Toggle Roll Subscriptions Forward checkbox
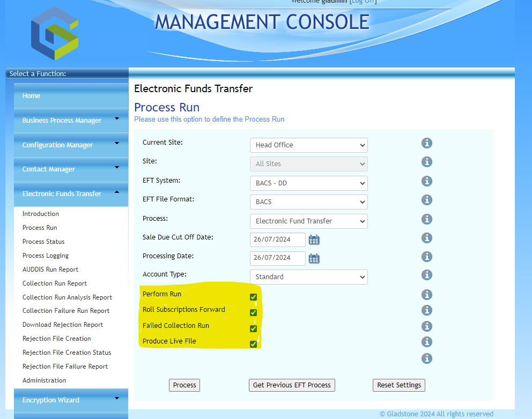Image resolution: width=532 pixels, height=419 pixels. point(253,312)
